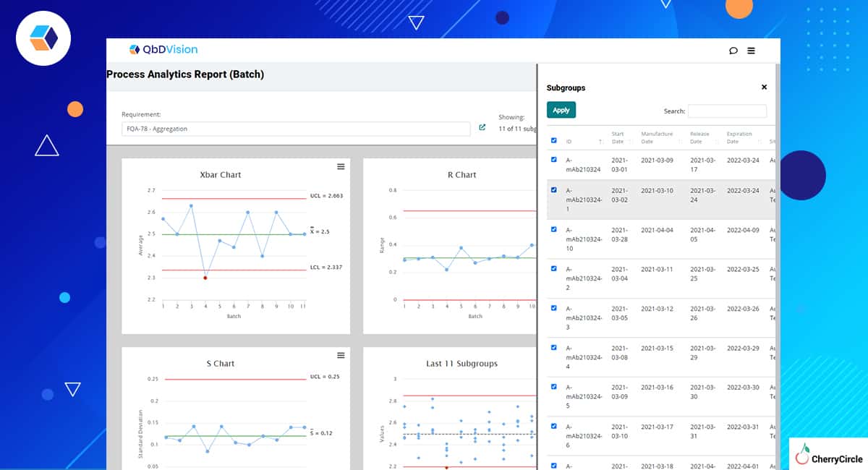Uncheck subgroup A-mAb210324-6
This screenshot has width=868, height=470.
[554, 426]
